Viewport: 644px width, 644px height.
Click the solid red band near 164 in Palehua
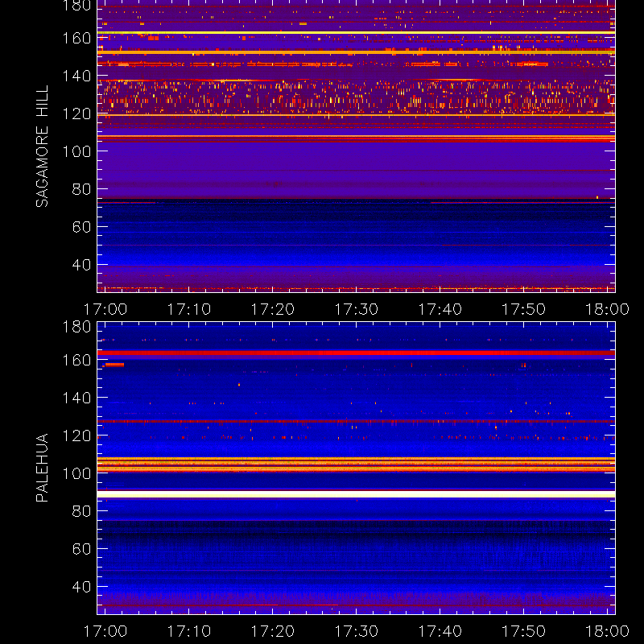(x=356, y=353)
